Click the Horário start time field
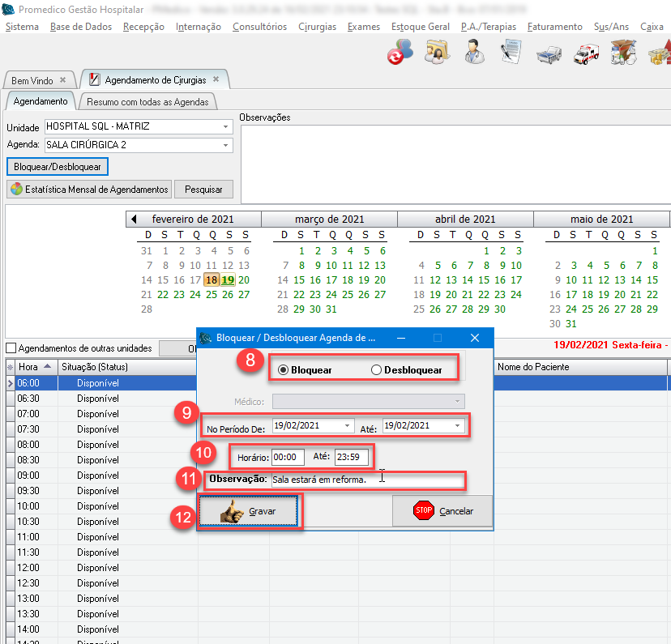 [x=288, y=457]
